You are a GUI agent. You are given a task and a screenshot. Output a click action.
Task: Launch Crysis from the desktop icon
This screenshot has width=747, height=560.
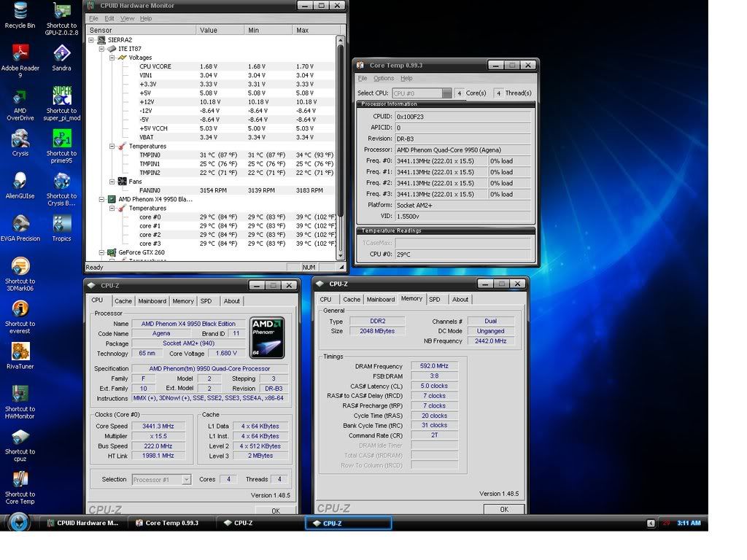(20, 144)
